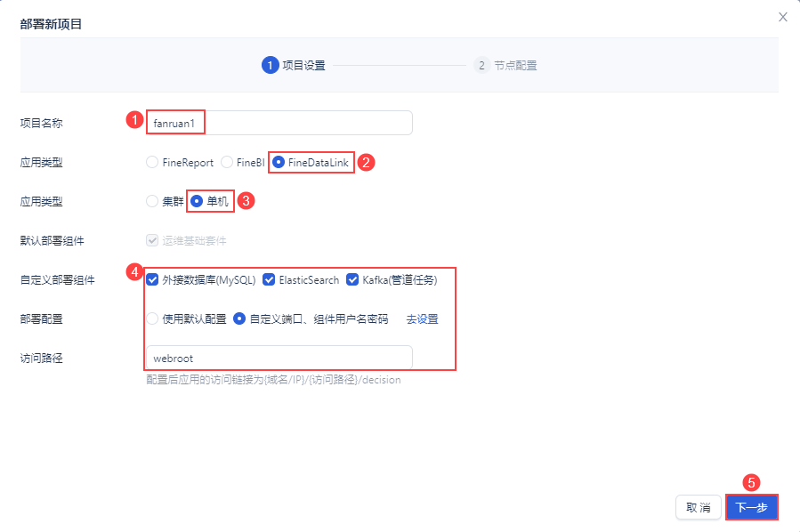Click the 默认部署组件 label
Screen dimensions: 800x532
52,241
